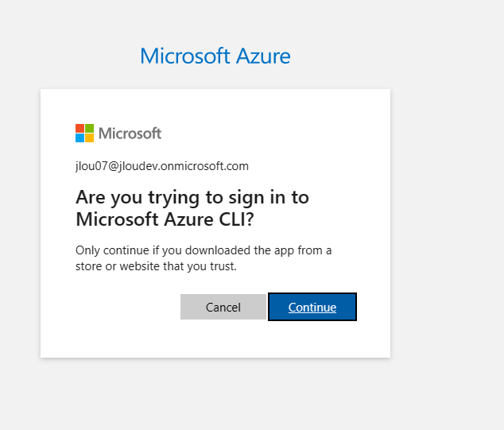Select the jlou07 account email address
The height and width of the screenshot is (430, 504).
[x=162, y=166]
